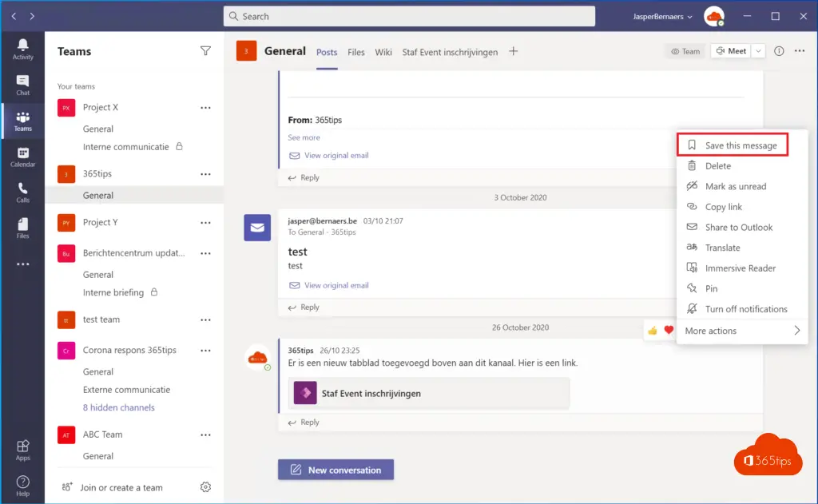Open Calls in the sidebar
The width and height of the screenshot is (818, 504).
[22, 192]
